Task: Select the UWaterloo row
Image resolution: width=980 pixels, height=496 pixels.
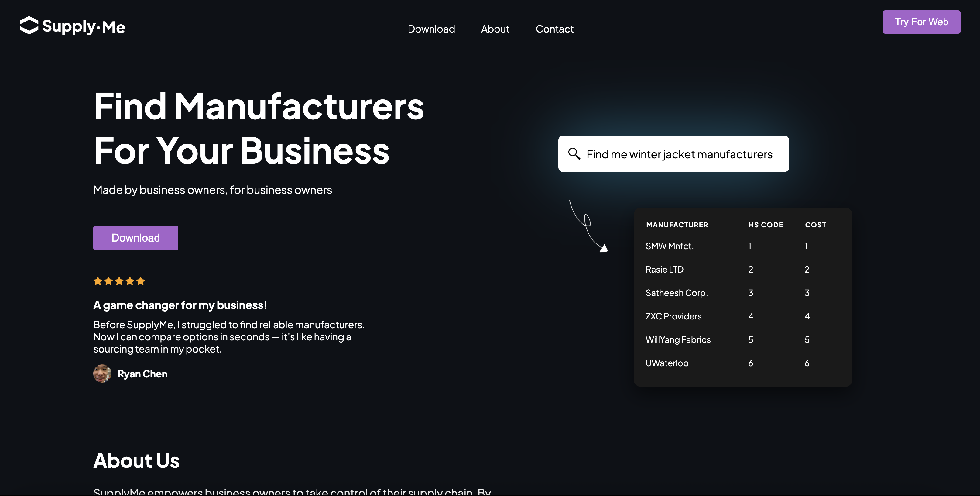Action: 666,363
